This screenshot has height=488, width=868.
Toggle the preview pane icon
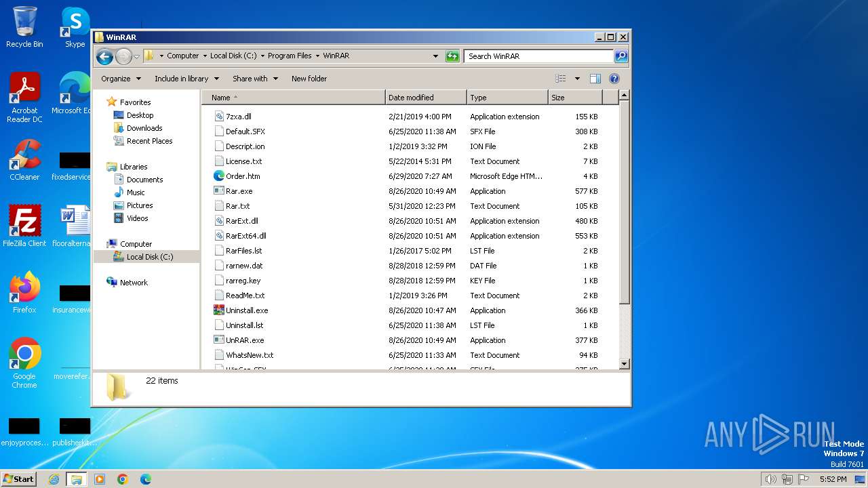click(x=595, y=79)
